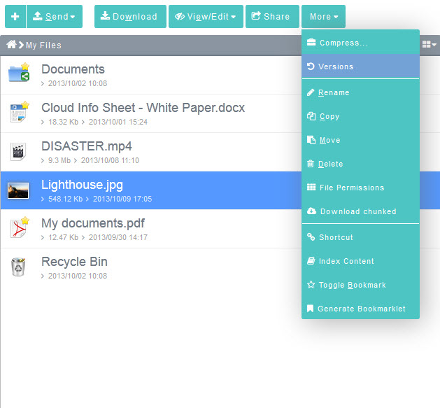Choose Index Content option
The image size is (440, 408).
(x=360, y=261)
